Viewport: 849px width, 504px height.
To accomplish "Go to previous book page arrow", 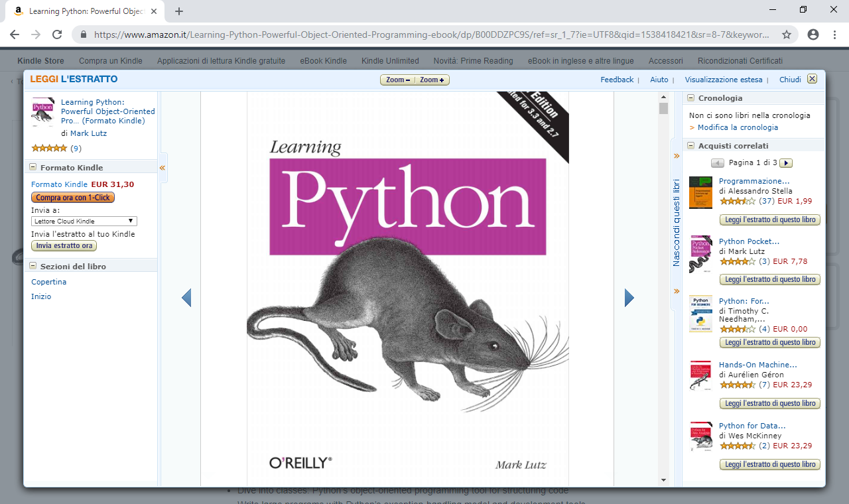I will click(x=186, y=298).
